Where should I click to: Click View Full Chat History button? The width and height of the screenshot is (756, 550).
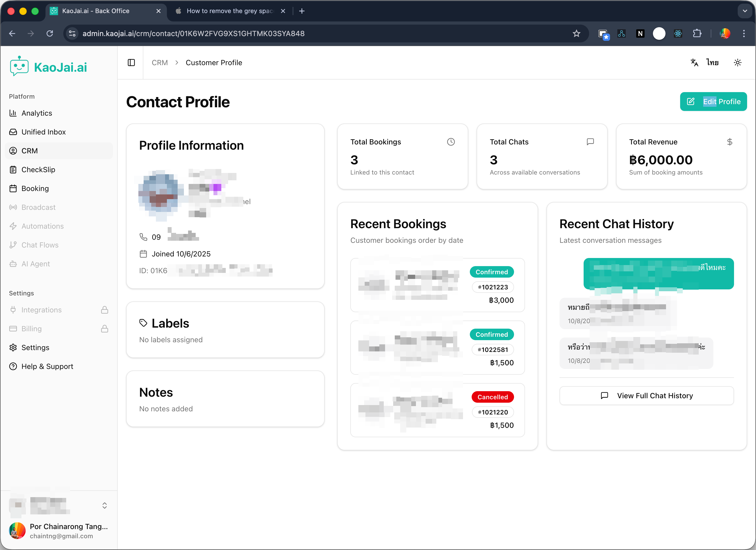click(646, 396)
